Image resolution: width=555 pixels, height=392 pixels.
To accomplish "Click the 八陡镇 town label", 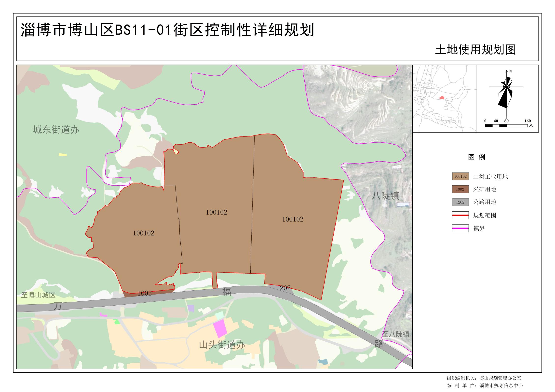I will click(385, 196).
